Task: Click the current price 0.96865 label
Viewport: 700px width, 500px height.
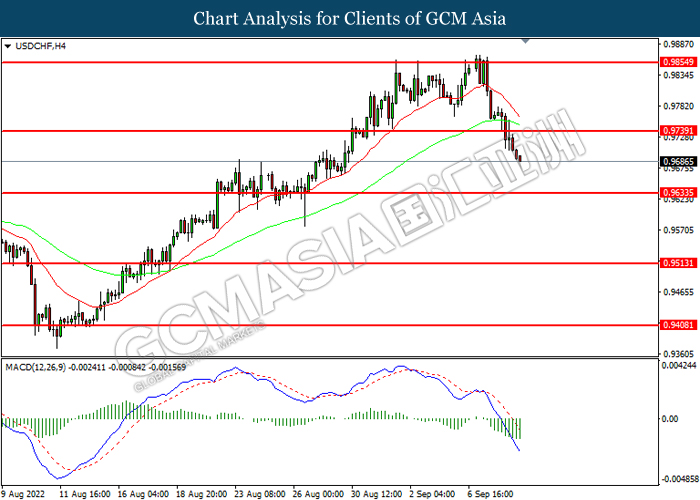Action: click(679, 161)
